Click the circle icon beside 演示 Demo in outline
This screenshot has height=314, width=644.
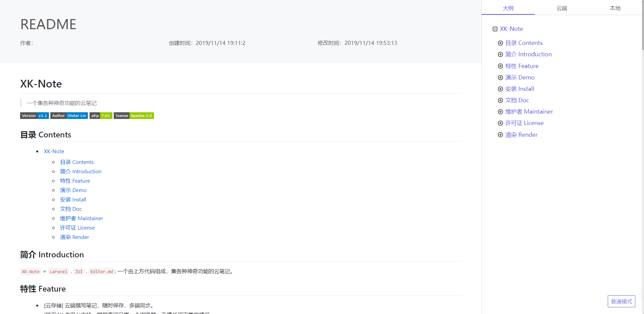tap(500, 78)
